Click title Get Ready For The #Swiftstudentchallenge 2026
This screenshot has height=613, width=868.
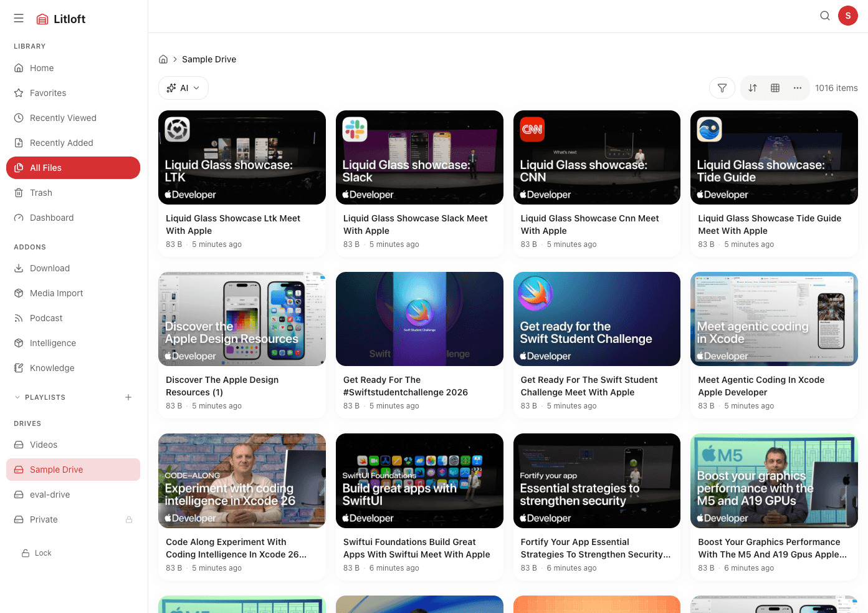point(406,386)
